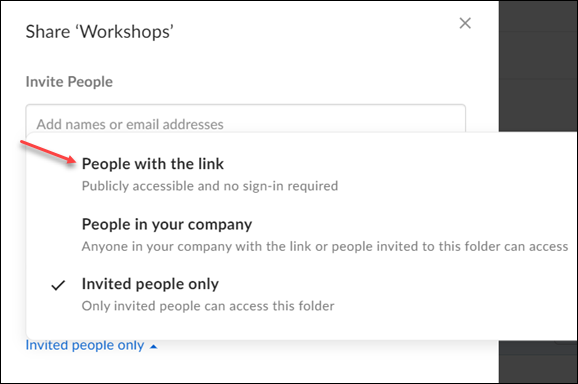Click the dark overlay below the dropdown list
This screenshot has width=578, height=384.
coord(538,361)
